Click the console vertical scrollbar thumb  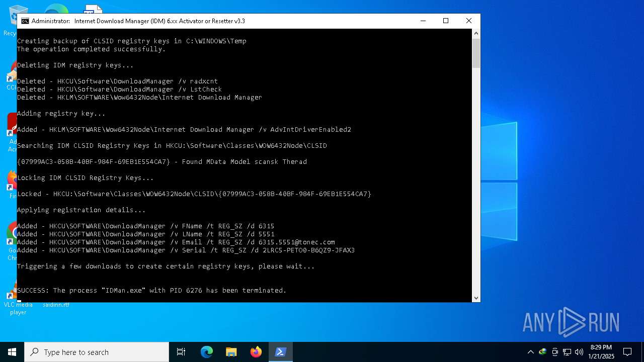tap(476, 53)
